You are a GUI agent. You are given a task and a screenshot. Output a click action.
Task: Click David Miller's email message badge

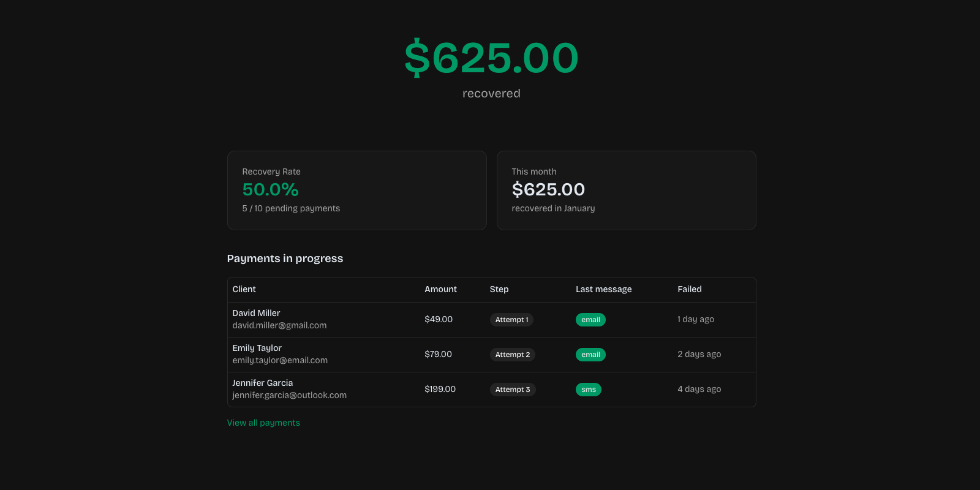590,320
